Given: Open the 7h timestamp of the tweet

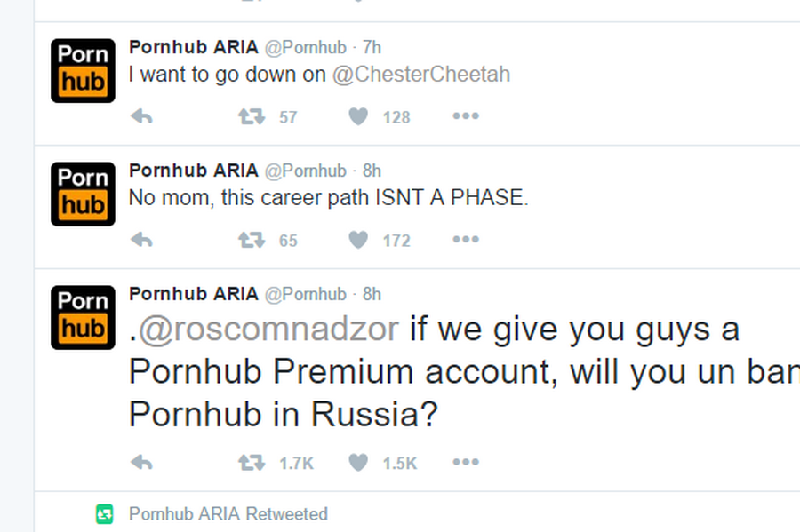Looking at the screenshot, I should [372, 47].
